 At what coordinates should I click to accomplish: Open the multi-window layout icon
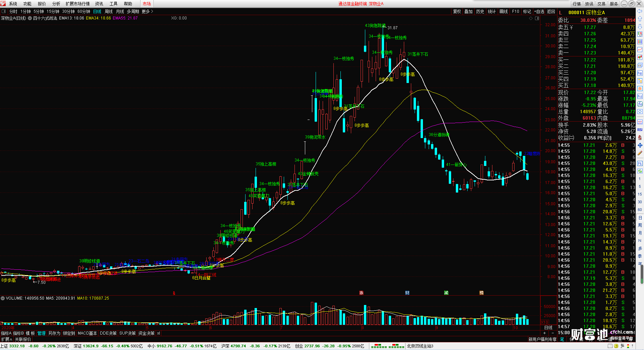click(640, 65)
